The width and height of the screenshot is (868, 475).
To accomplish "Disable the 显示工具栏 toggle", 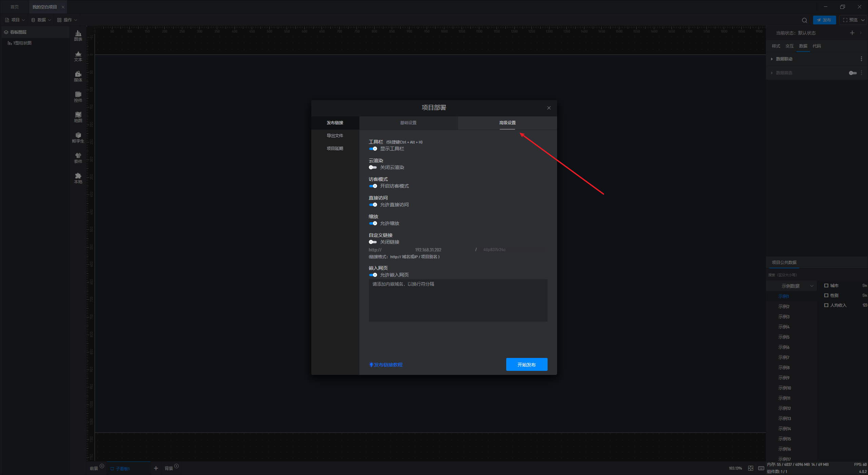I will [x=373, y=149].
